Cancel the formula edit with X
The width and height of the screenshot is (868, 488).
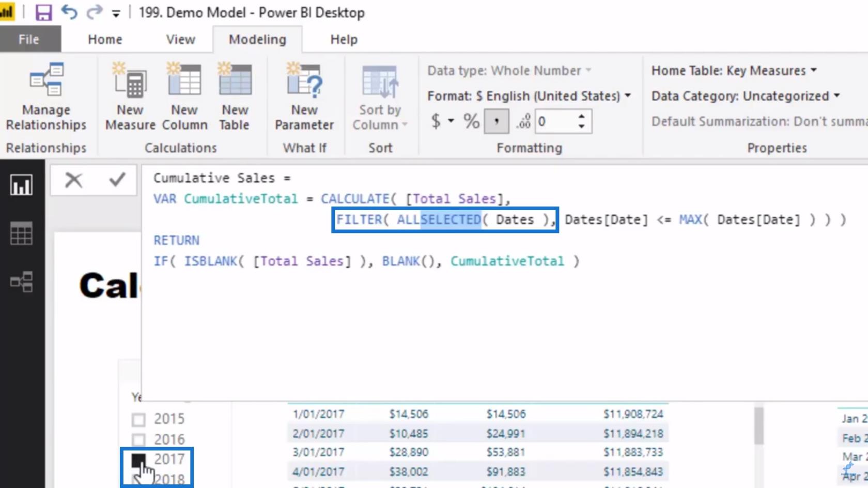point(73,180)
